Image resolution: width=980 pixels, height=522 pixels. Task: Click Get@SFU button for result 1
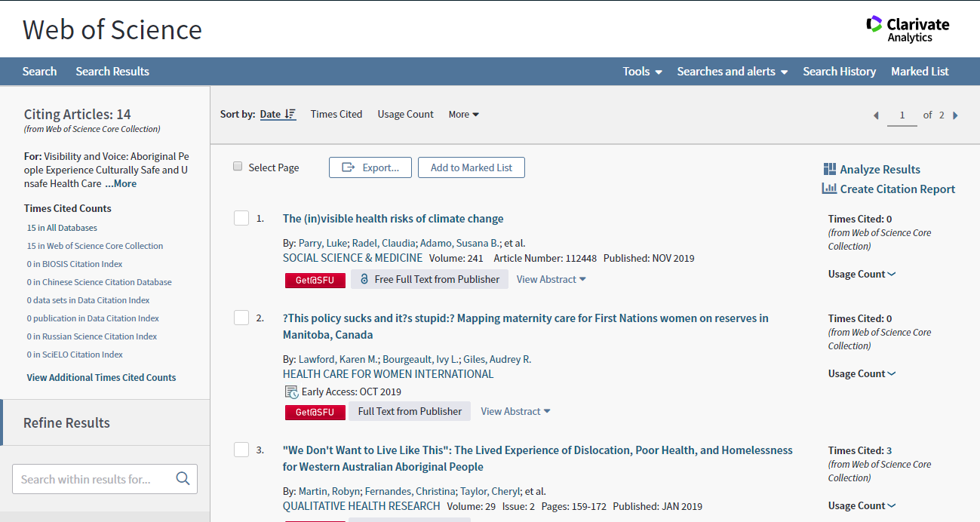(x=315, y=280)
